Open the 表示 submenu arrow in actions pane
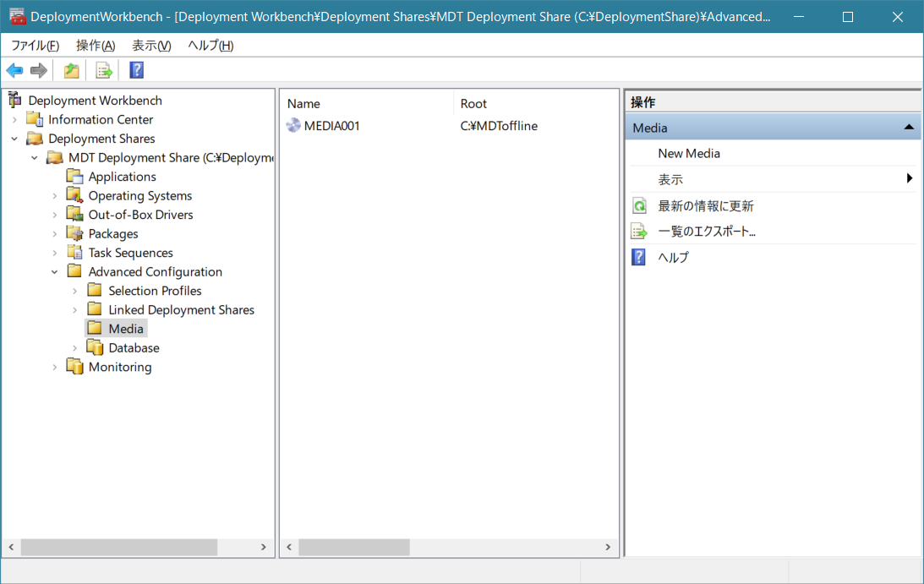Screen dimensions: 924x584 coord(910,178)
